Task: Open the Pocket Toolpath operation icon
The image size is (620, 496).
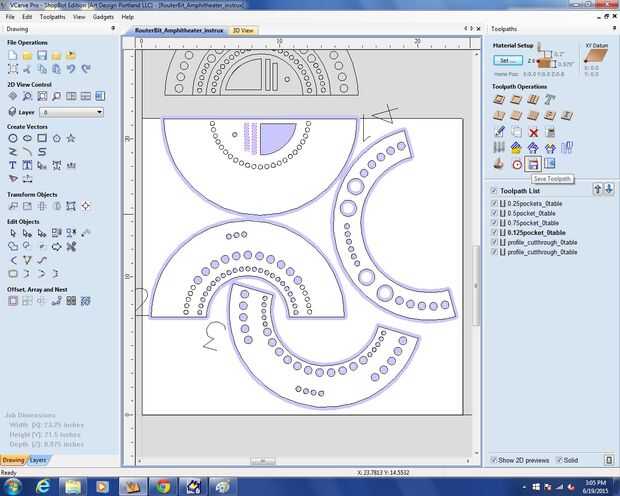Action: 516,100
